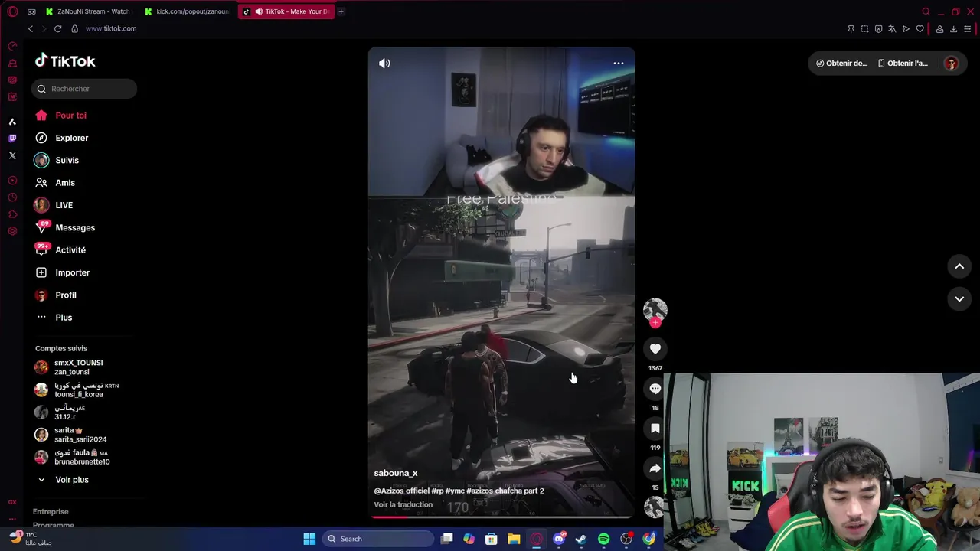Open the ad blocker shield icon
Image resolution: width=980 pixels, height=551 pixels.
(x=878, y=29)
